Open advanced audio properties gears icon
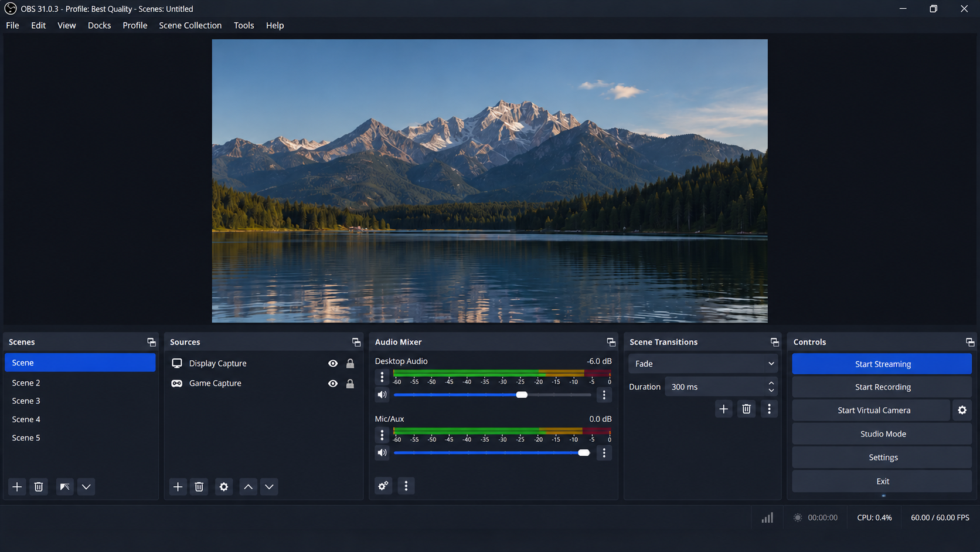Image resolution: width=980 pixels, height=552 pixels. pyautogui.click(x=383, y=486)
